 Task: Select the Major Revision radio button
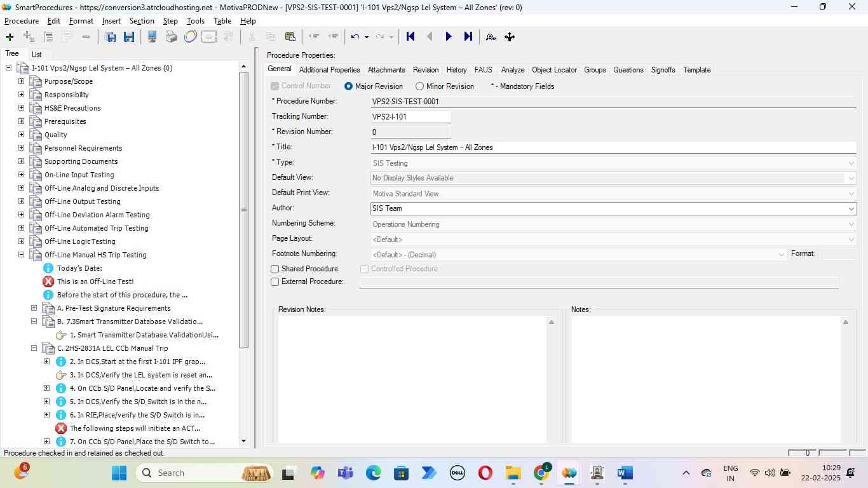coord(348,86)
